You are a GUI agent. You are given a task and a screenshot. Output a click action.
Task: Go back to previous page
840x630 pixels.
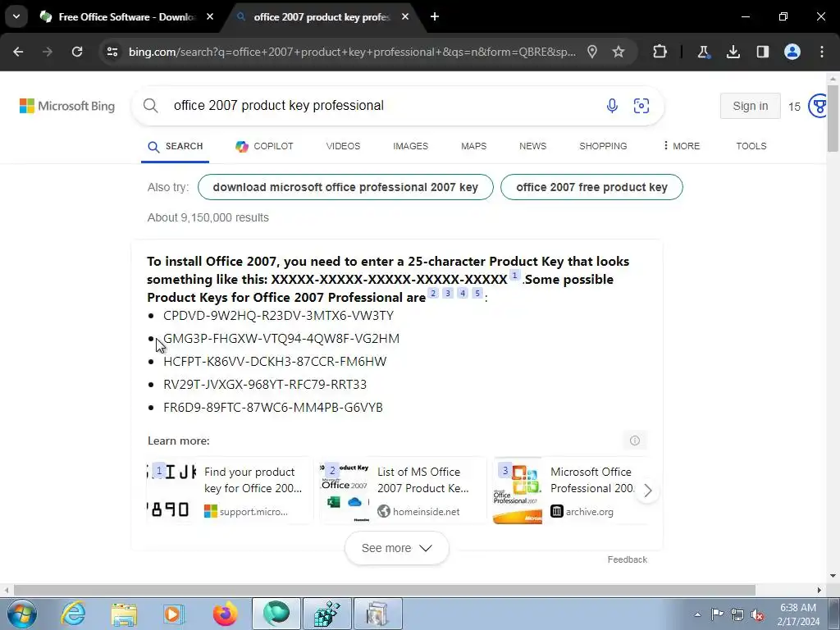(x=18, y=52)
